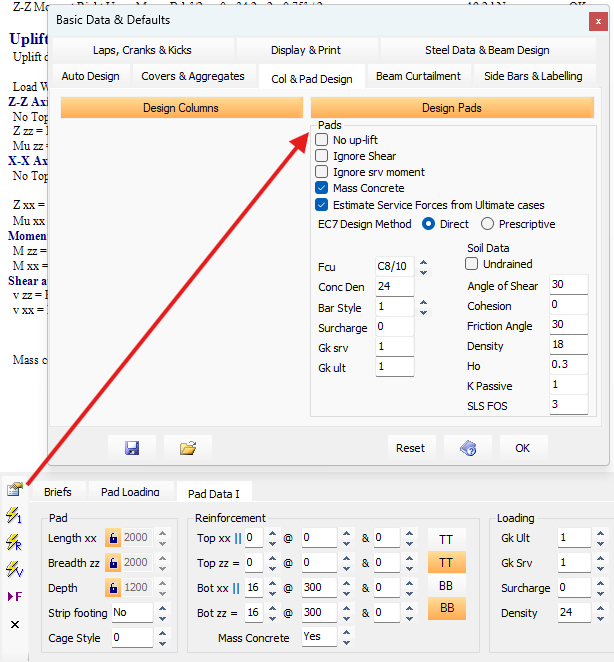614x662 pixels.
Task: Select the Prescriptive design method
Action: coord(488,224)
